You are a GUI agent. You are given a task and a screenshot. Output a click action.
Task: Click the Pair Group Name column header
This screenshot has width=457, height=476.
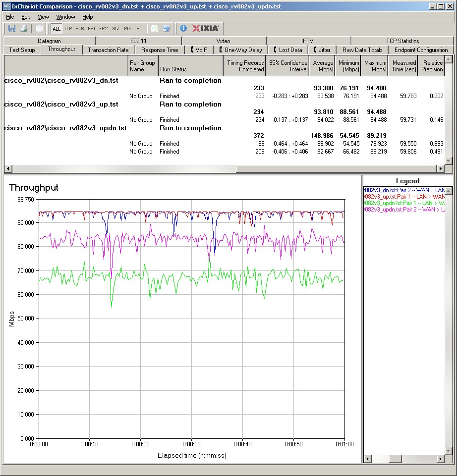[143, 66]
